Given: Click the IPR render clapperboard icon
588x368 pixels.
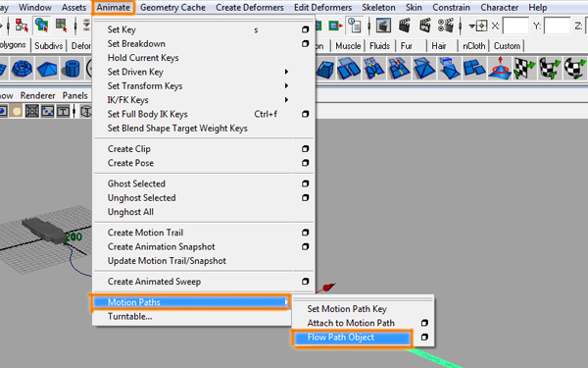Looking at the screenshot, I should 425,26.
